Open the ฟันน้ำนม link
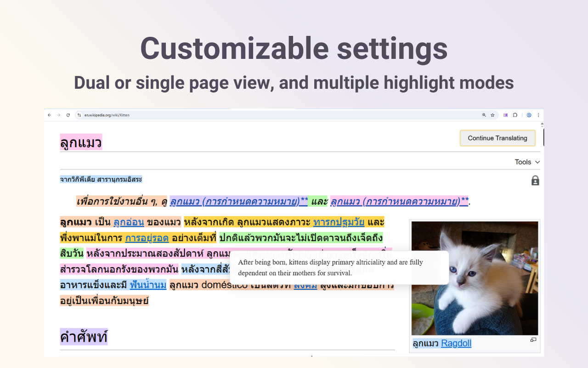 point(148,285)
